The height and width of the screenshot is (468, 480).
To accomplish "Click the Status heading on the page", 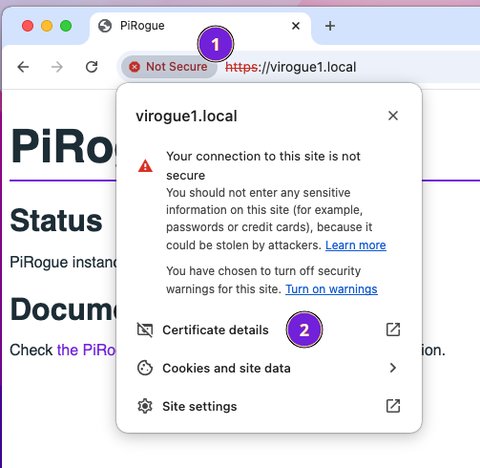I will coord(56,221).
